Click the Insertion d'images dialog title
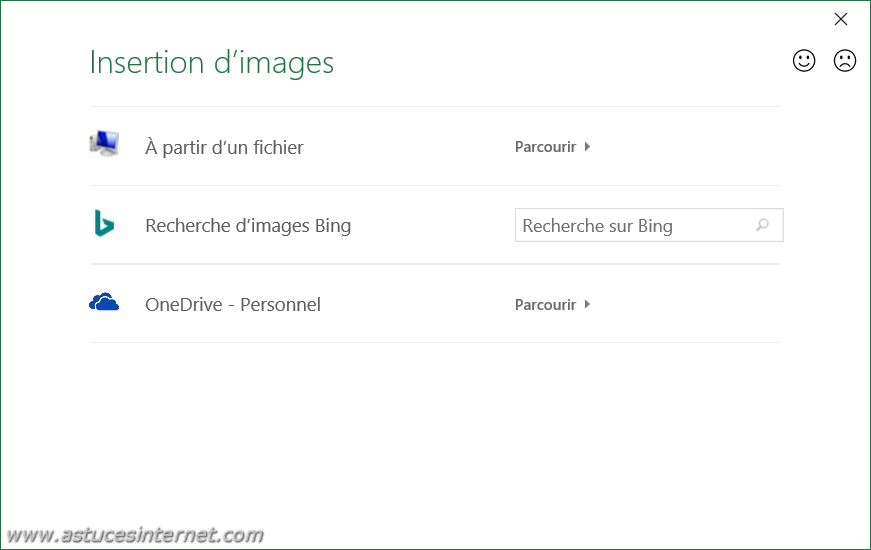The height and width of the screenshot is (550, 871). coord(212,62)
